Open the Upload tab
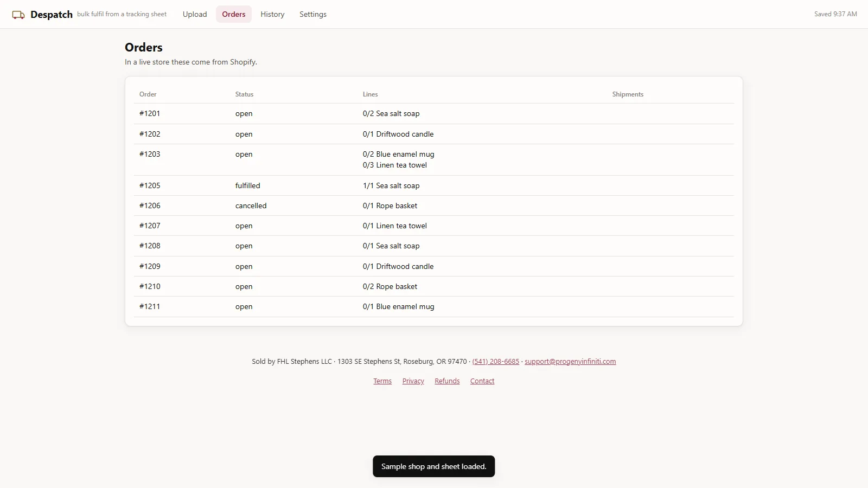The width and height of the screenshot is (868, 488). (195, 14)
